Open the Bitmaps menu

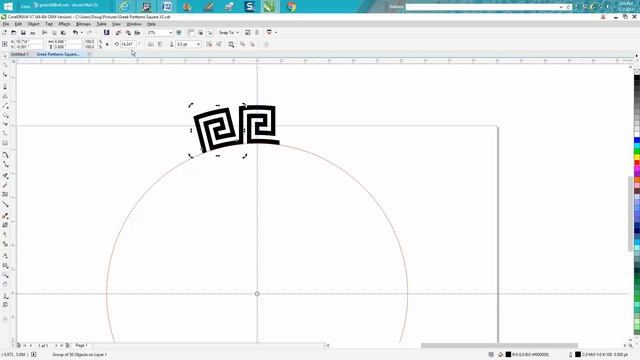pyautogui.click(x=84, y=24)
